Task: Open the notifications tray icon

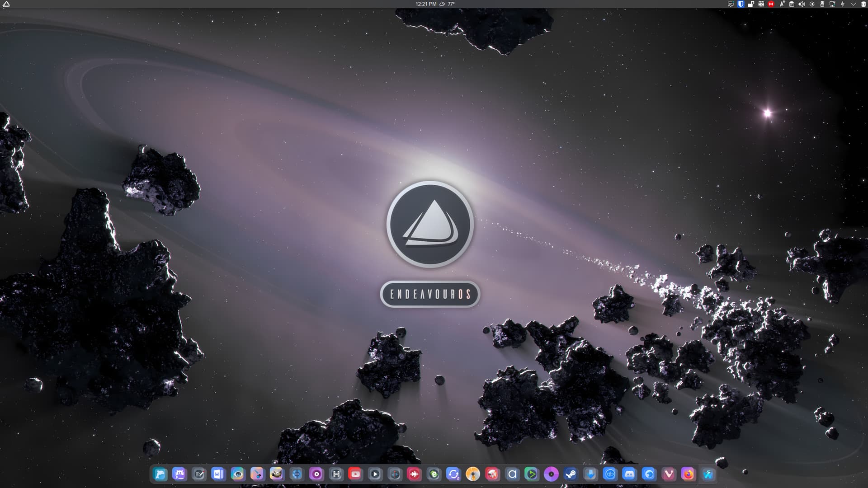Action: 731,4
